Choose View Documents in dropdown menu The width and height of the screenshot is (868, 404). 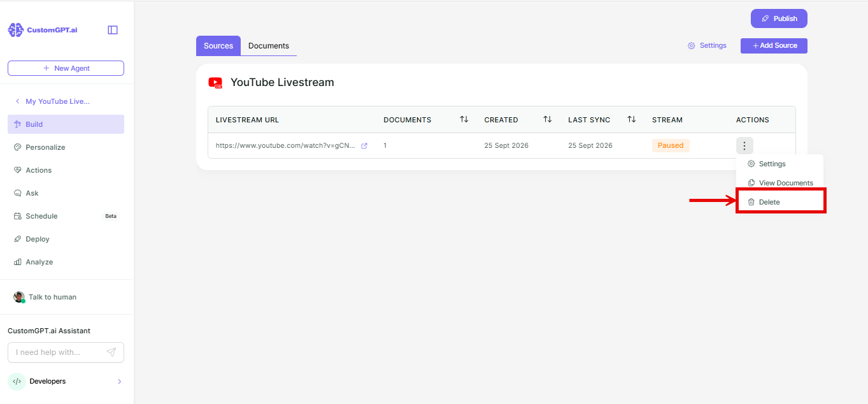click(x=781, y=183)
